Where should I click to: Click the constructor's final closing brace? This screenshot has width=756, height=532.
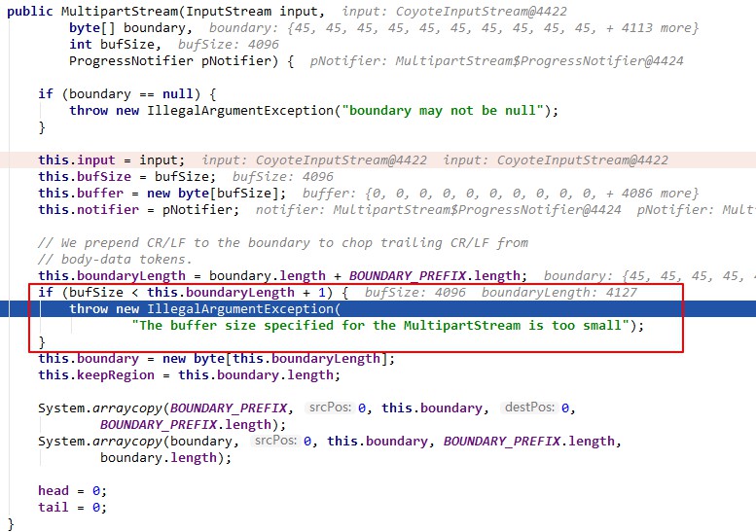(11, 524)
